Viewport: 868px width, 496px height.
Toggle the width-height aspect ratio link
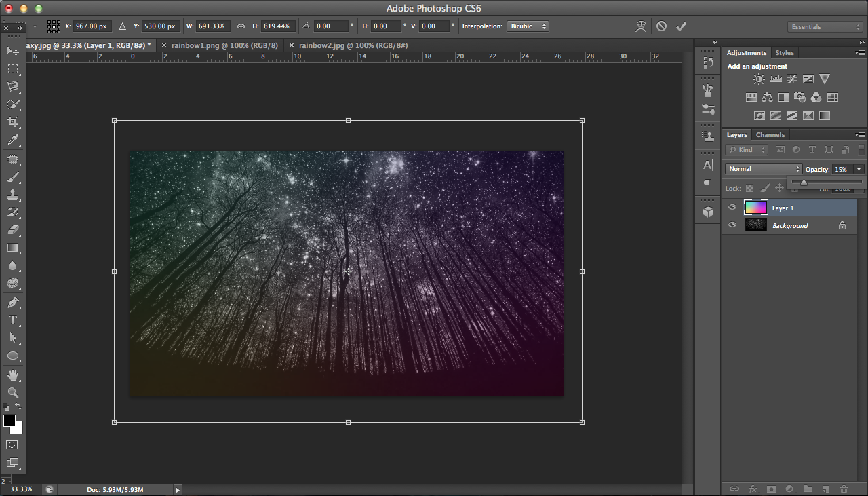tap(241, 26)
